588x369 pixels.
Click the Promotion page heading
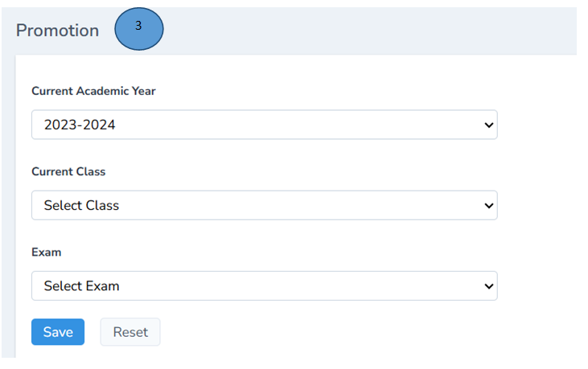coord(58,31)
